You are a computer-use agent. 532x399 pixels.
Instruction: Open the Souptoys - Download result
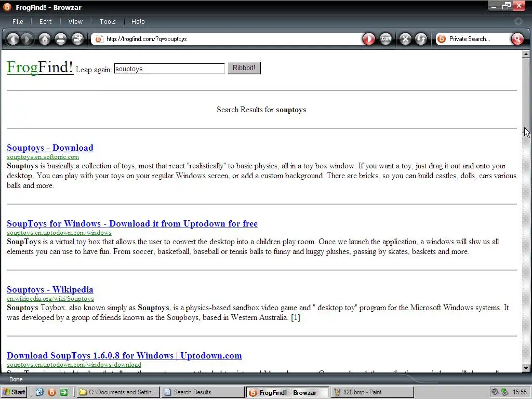click(50, 148)
